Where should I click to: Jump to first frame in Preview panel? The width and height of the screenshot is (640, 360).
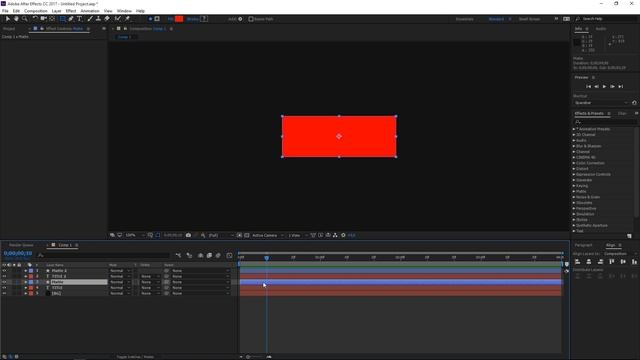click(x=588, y=87)
